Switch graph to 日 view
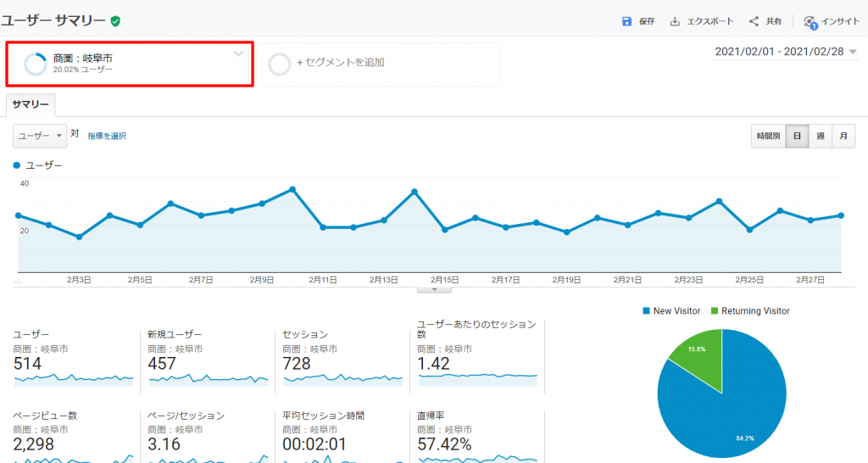This screenshot has height=463, width=868. [x=797, y=137]
